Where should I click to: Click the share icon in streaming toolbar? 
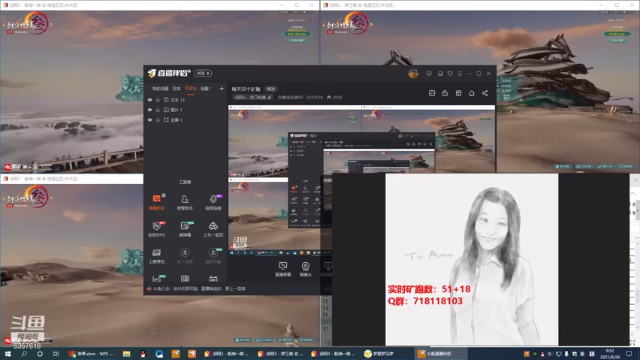(484, 93)
